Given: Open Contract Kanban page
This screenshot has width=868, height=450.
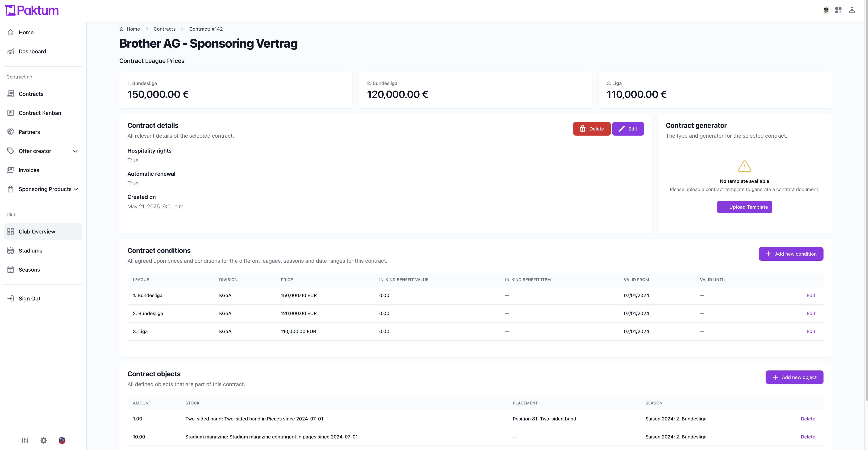Looking at the screenshot, I should pos(43,113).
